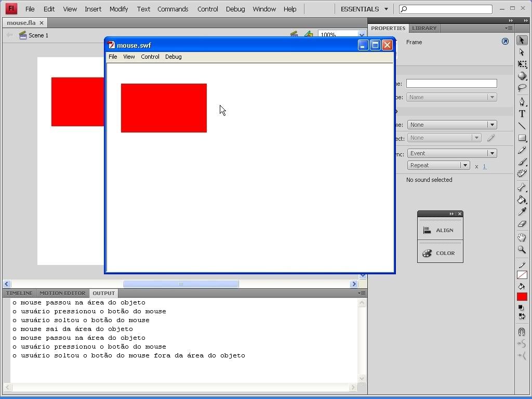This screenshot has height=399, width=532.
Task: Select the Lasso tool
Action: 522,88
